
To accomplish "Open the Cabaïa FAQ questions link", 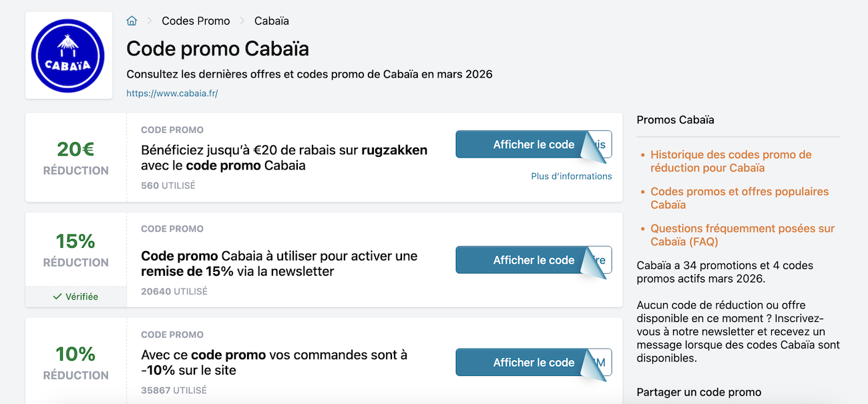I will [743, 234].
